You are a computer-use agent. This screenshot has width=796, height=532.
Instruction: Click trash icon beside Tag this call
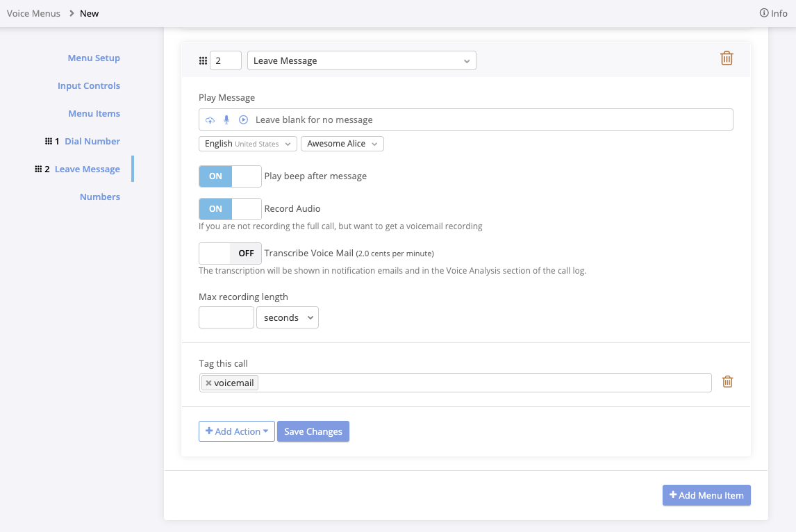pyautogui.click(x=727, y=381)
